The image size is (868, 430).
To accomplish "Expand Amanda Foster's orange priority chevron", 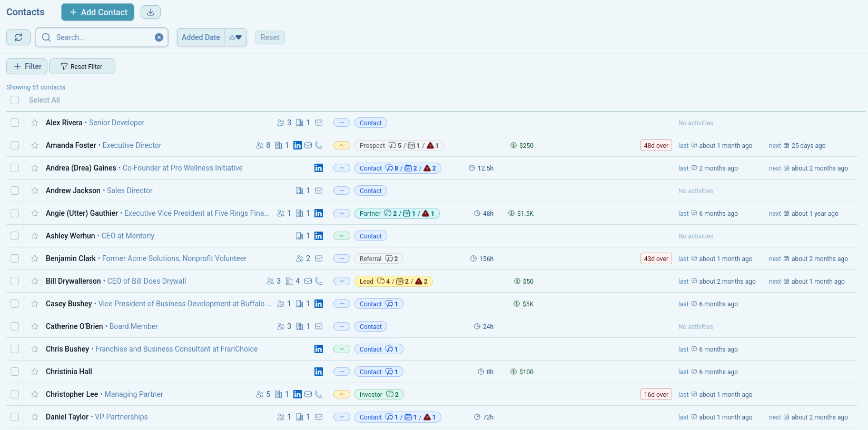I will pos(342,145).
